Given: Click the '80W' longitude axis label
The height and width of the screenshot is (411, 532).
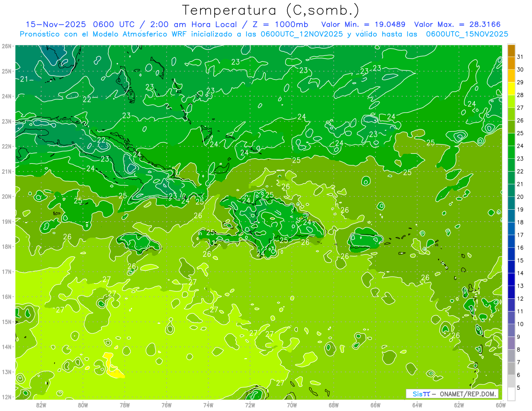Looking at the screenshot, I should (83, 405).
